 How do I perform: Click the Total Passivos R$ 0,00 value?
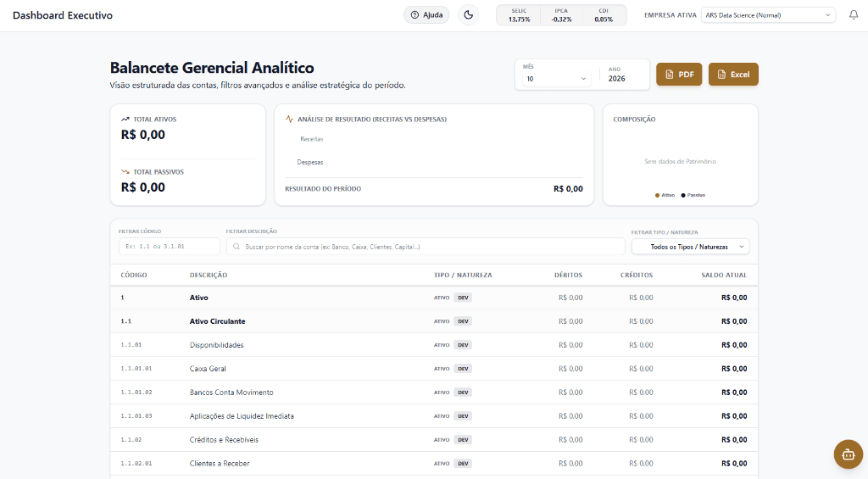[142, 187]
